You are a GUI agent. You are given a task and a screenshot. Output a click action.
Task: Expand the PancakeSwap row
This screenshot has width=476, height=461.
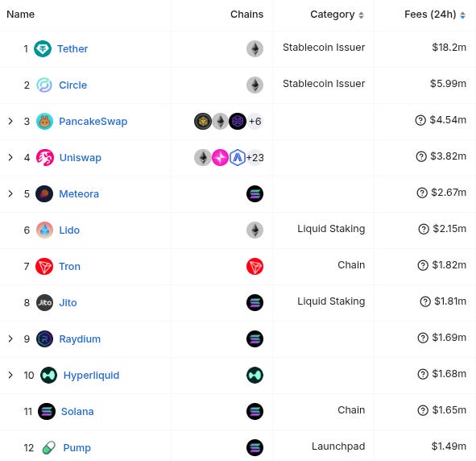10,121
